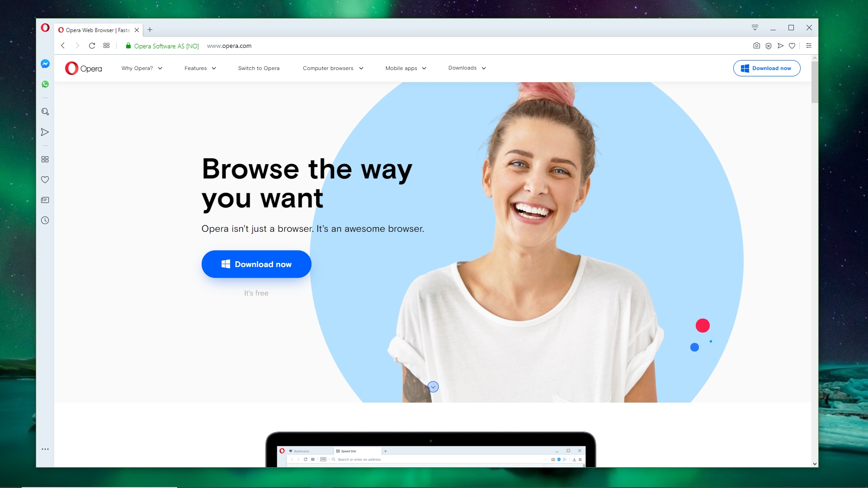Click the scroll-down chevron button

433,387
